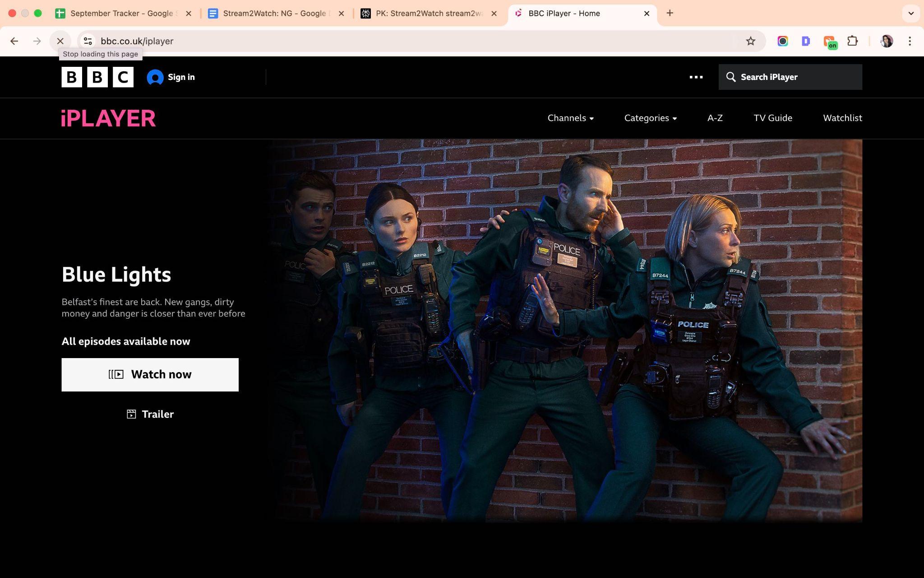Expand the Channels dropdown
This screenshot has height=578, width=924.
click(570, 118)
